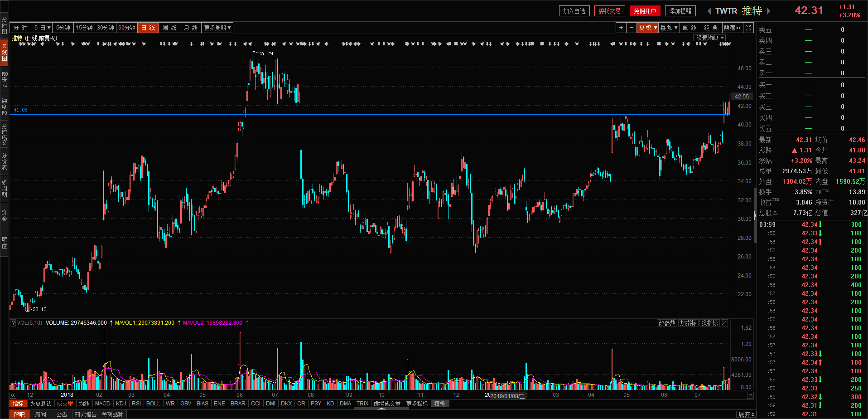Switch to 15分钟 period tab

coord(84,28)
